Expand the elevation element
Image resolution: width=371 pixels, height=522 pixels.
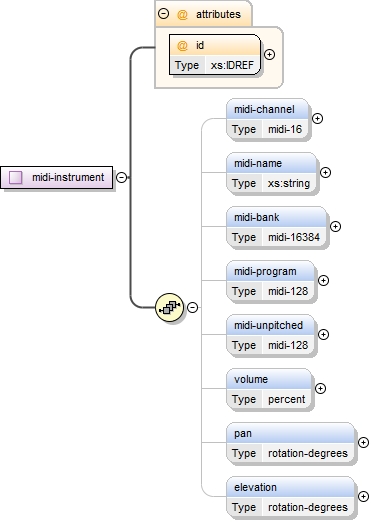pos(363,496)
